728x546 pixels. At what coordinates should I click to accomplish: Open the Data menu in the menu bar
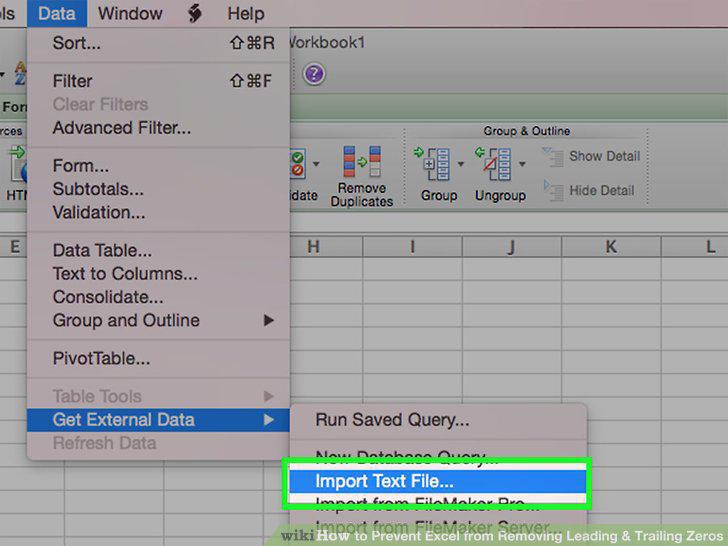[x=57, y=13]
